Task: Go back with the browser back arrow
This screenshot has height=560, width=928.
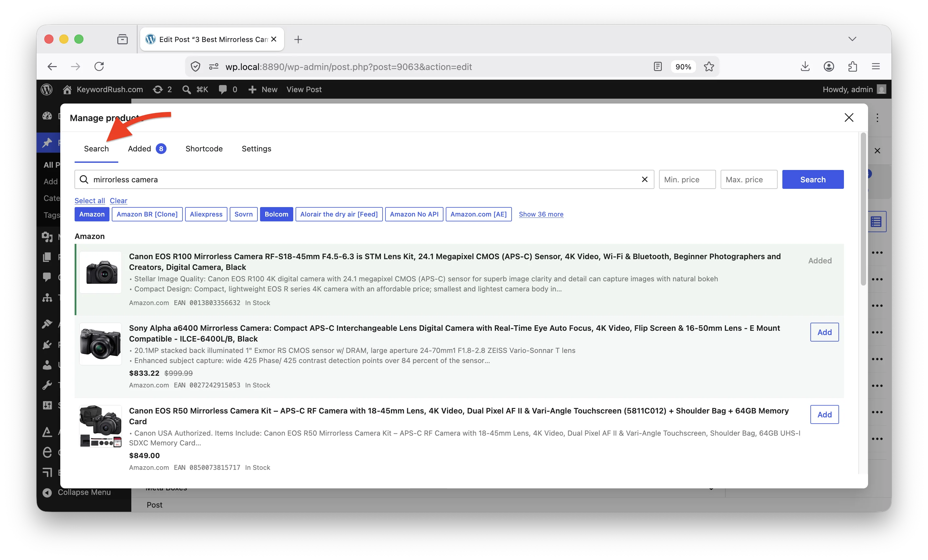Action: [x=52, y=67]
